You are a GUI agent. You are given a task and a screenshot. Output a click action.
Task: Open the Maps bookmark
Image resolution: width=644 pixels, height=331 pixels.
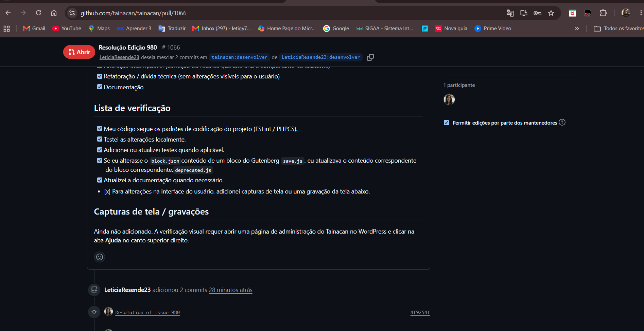pos(99,29)
